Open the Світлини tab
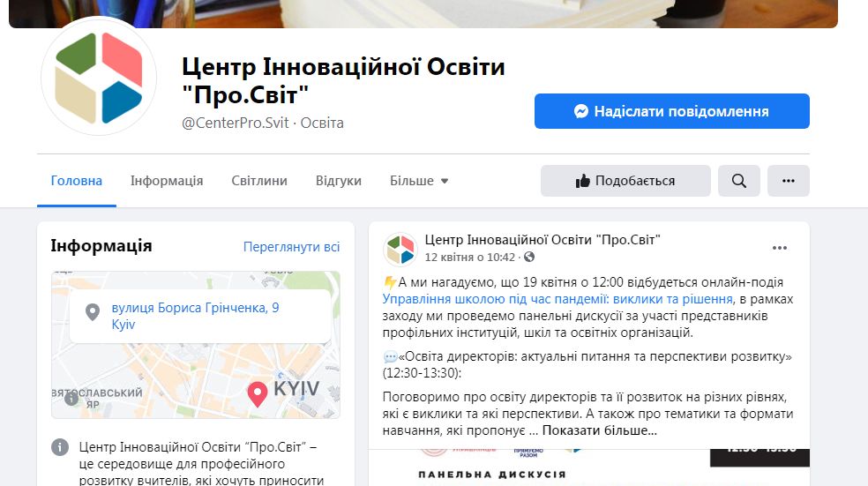Image resolution: width=868 pixels, height=486 pixels. [x=259, y=181]
